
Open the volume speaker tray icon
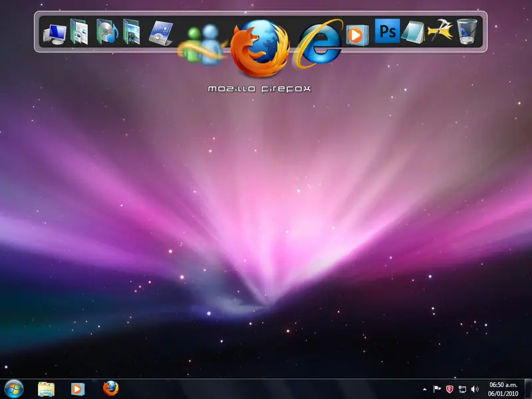point(475,389)
